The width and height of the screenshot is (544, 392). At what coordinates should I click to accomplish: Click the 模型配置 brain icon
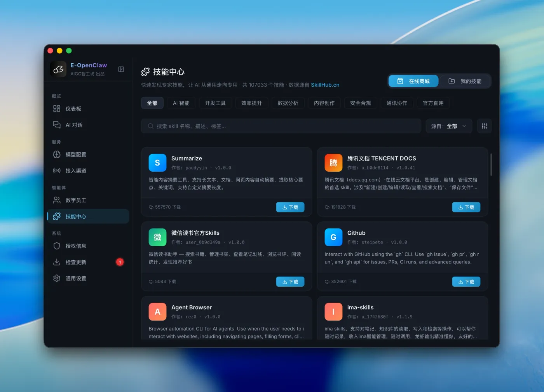(x=57, y=154)
